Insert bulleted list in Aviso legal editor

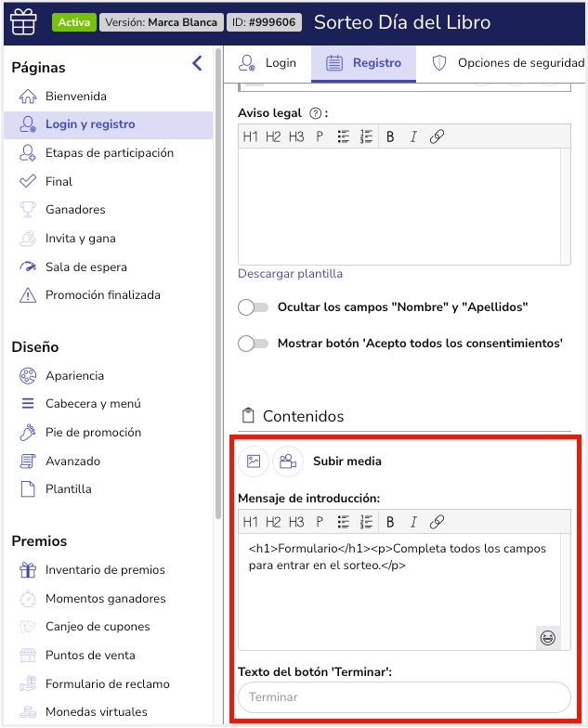coord(343,136)
